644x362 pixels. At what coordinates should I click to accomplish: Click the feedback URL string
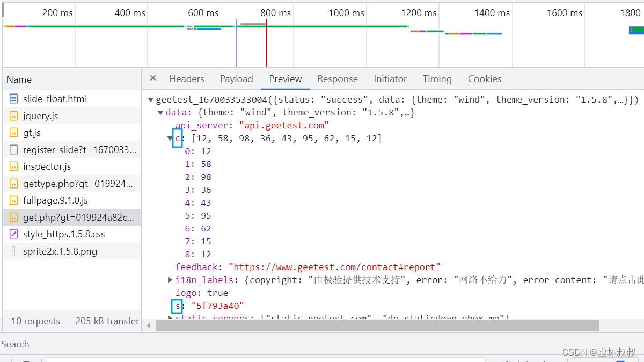tap(334, 267)
